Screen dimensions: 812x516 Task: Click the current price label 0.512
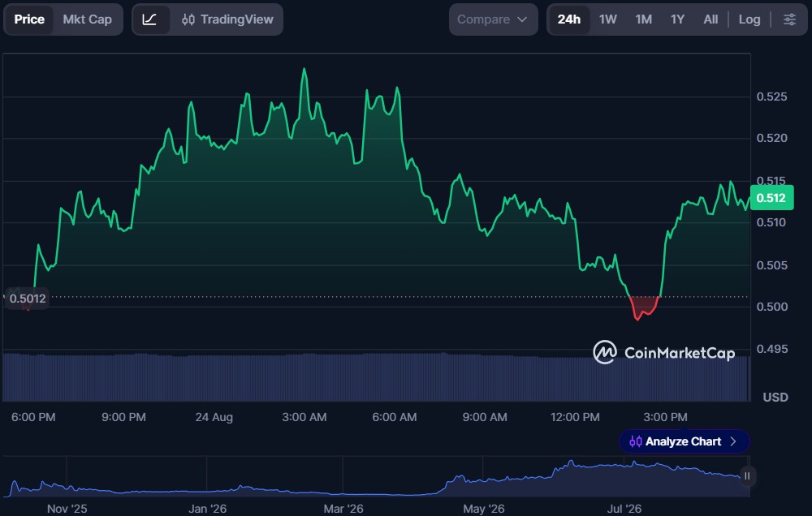pyautogui.click(x=771, y=198)
